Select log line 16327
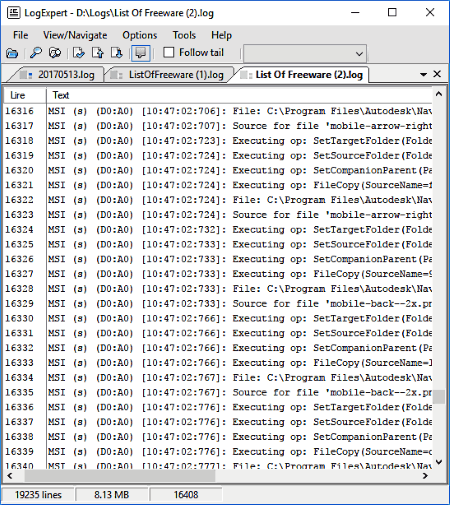 tap(218, 274)
